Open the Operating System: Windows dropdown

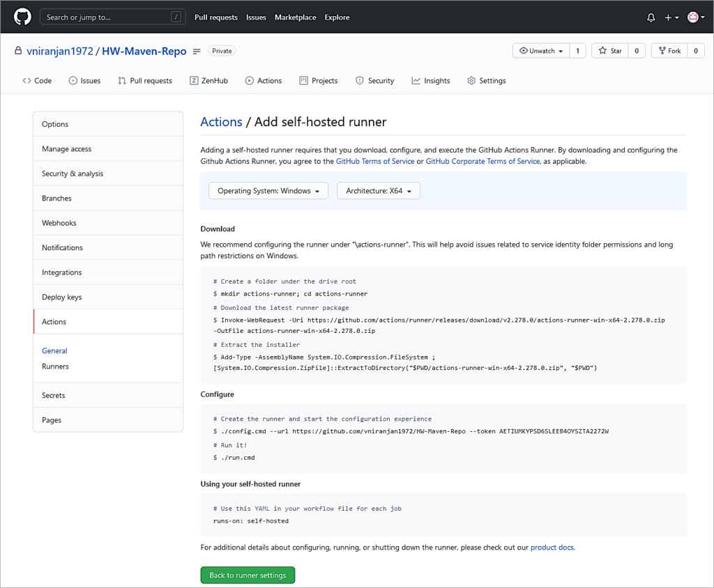pos(268,190)
